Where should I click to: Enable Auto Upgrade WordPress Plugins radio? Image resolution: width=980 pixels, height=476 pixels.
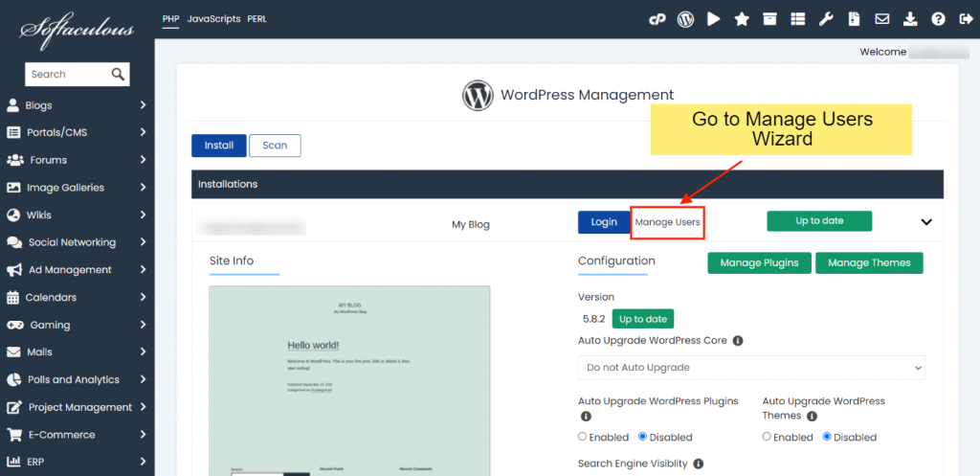click(x=583, y=437)
